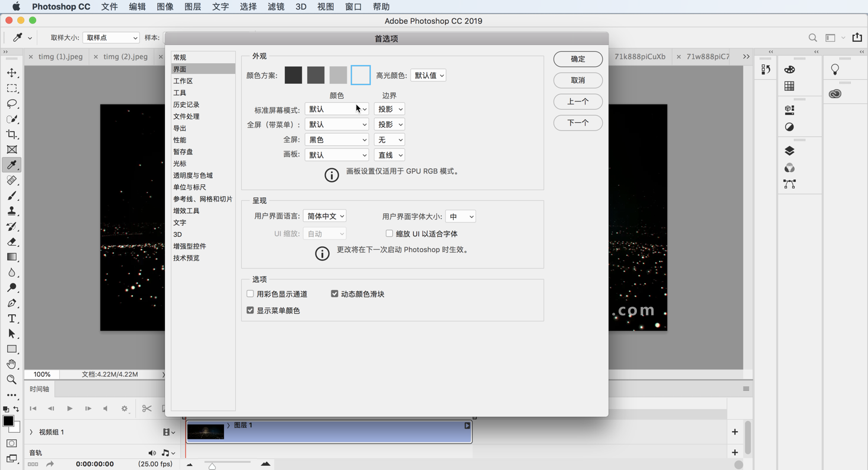Viewport: 868px width, 470px height.
Task: Select the Zoom tool
Action: click(11, 380)
